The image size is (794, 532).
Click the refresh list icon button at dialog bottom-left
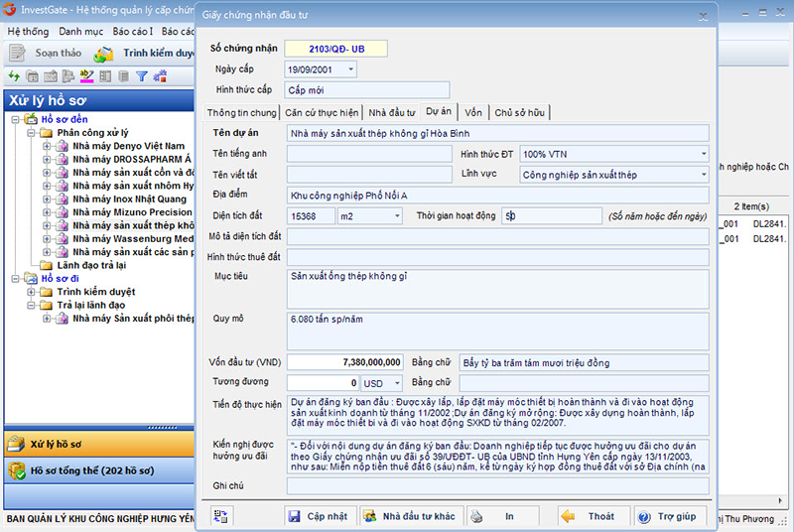point(220,516)
